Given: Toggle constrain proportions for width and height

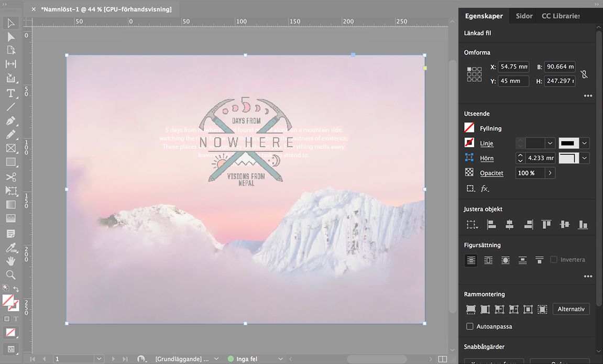Looking at the screenshot, I should (x=584, y=74).
